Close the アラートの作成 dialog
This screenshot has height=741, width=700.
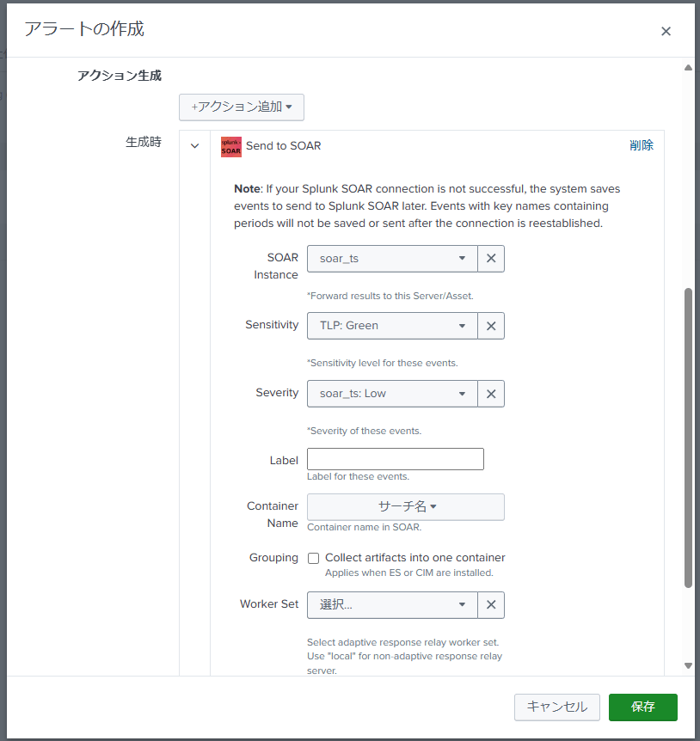(x=666, y=31)
